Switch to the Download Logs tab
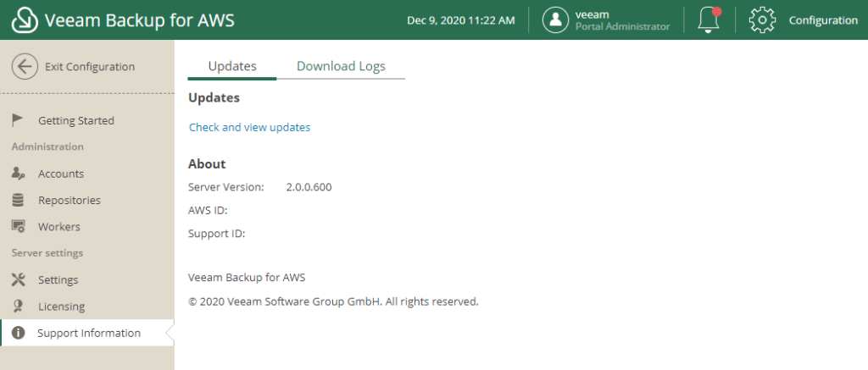Screen dimensions: 868x370 pyautogui.click(x=341, y=66)
